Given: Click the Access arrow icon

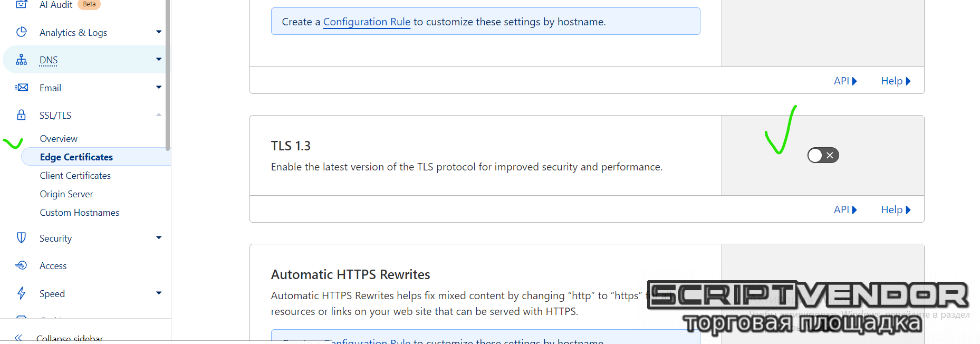Looking at the screenshot, I should point(22,265).
